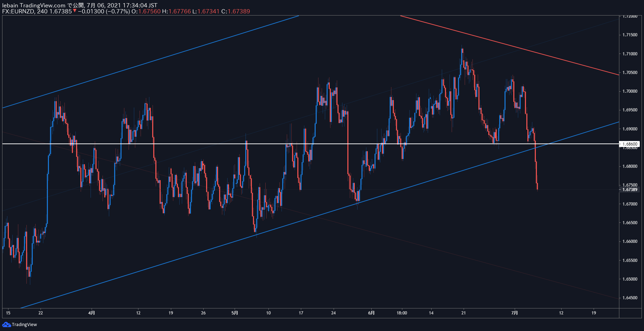The height and width of the screenshot is (331, 644).
Task: Click the 7月 date axis label
Action: (515, 313)
